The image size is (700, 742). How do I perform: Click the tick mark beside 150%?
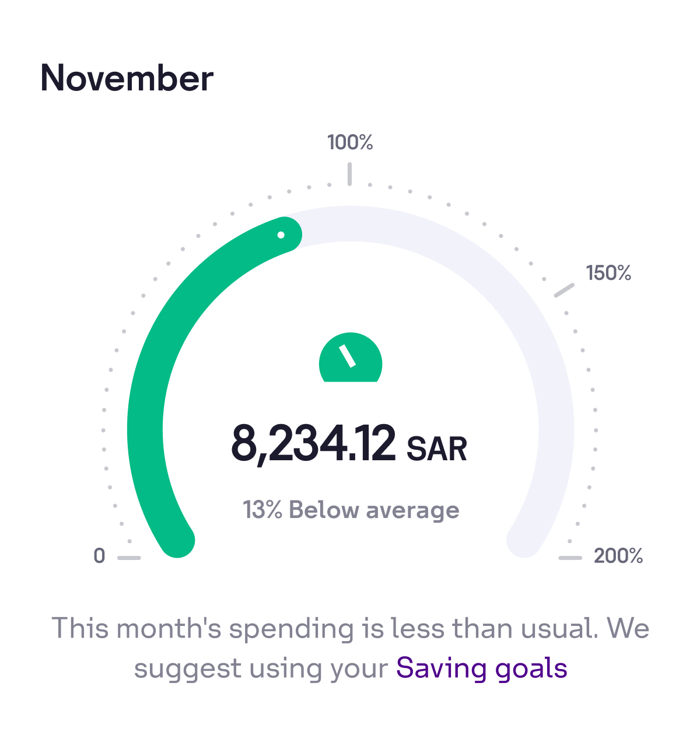point(564,290)
